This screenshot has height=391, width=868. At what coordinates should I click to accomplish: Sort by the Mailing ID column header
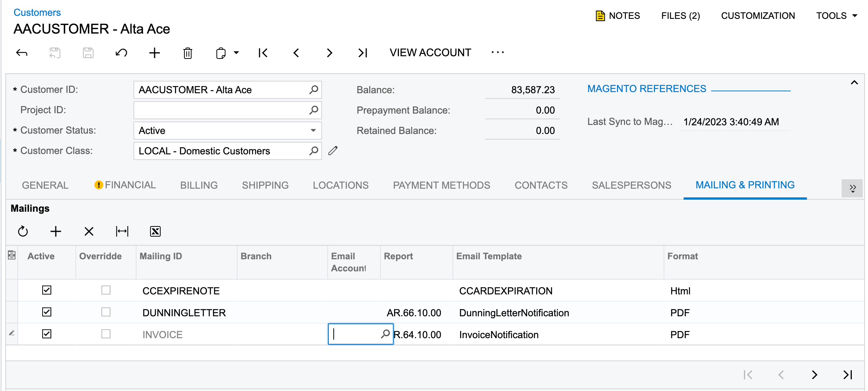point(161,256)
